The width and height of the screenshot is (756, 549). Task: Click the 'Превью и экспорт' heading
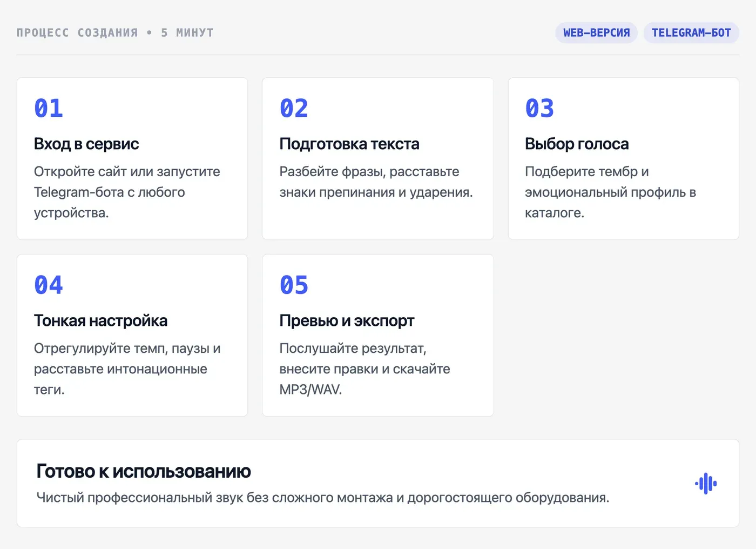(347, 320)
